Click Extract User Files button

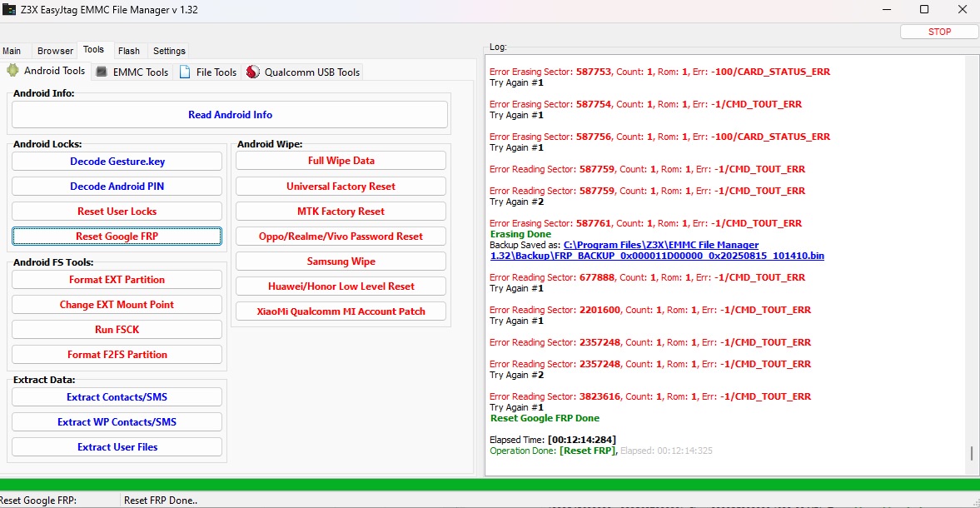(x=117, y=447)
